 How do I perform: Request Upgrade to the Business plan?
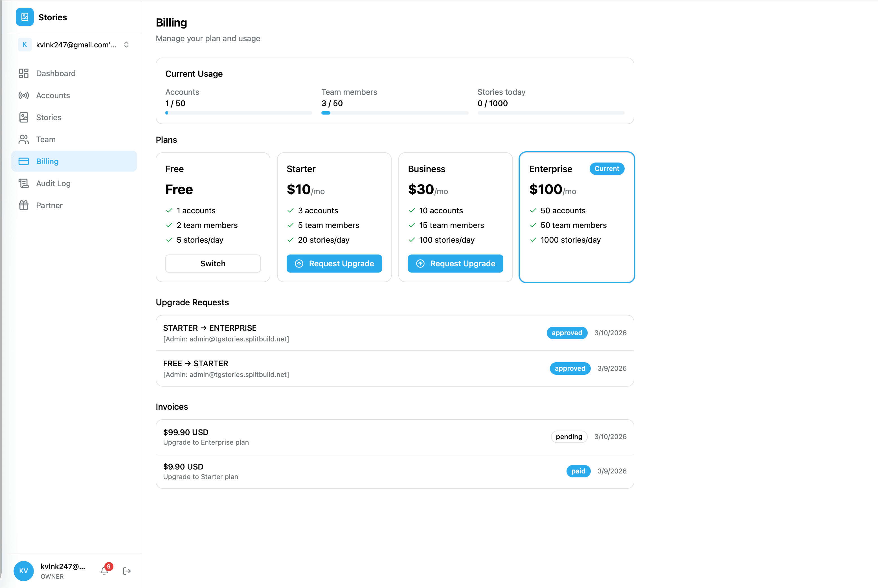coord(455,263)
